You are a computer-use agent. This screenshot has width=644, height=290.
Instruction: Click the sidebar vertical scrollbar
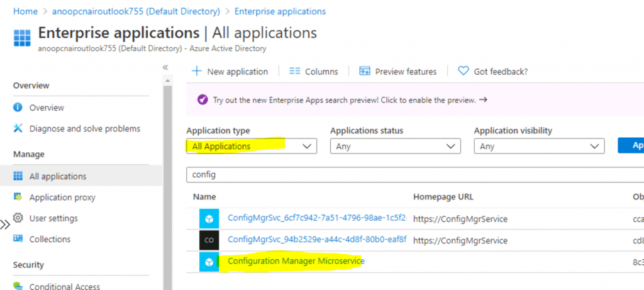coord(167,189)
